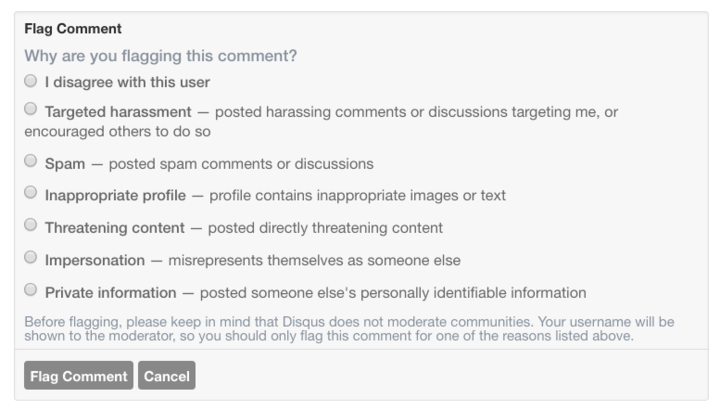This screenshot has height=410, width=720.
Task: Click the bold "Spam" label text
Action: pos(65,164)
